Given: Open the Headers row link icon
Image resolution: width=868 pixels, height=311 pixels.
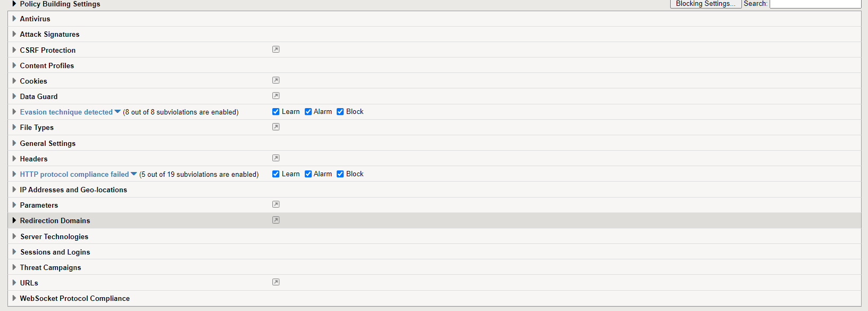Looking at the screenshot, I should click(276, 158).
